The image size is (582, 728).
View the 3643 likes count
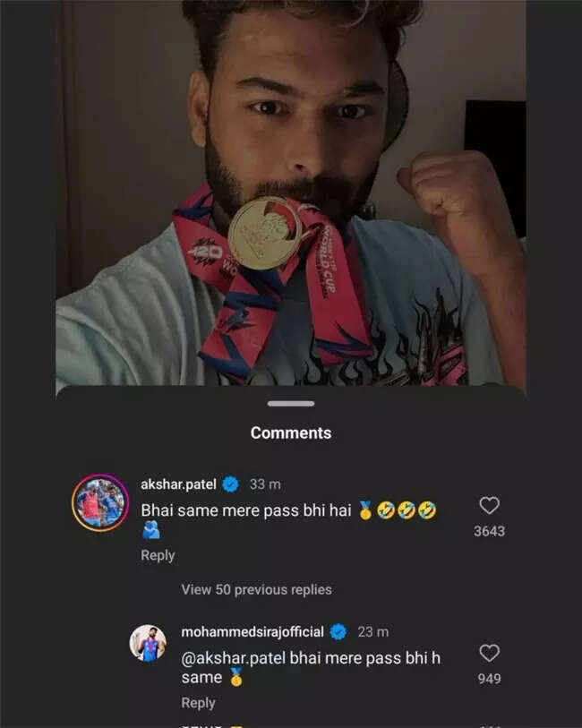click(x=489, y=531)
